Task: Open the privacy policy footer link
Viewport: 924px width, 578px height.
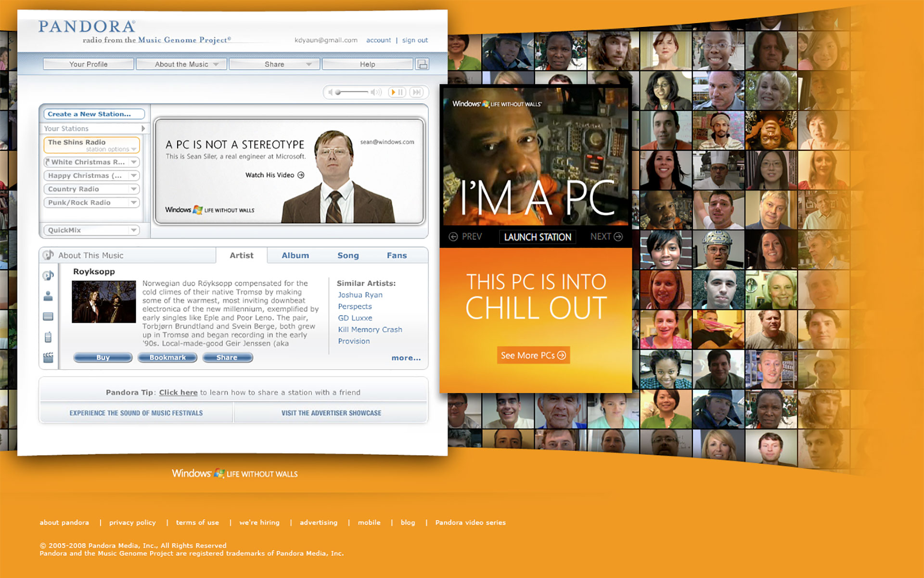Action: (132, 522)
